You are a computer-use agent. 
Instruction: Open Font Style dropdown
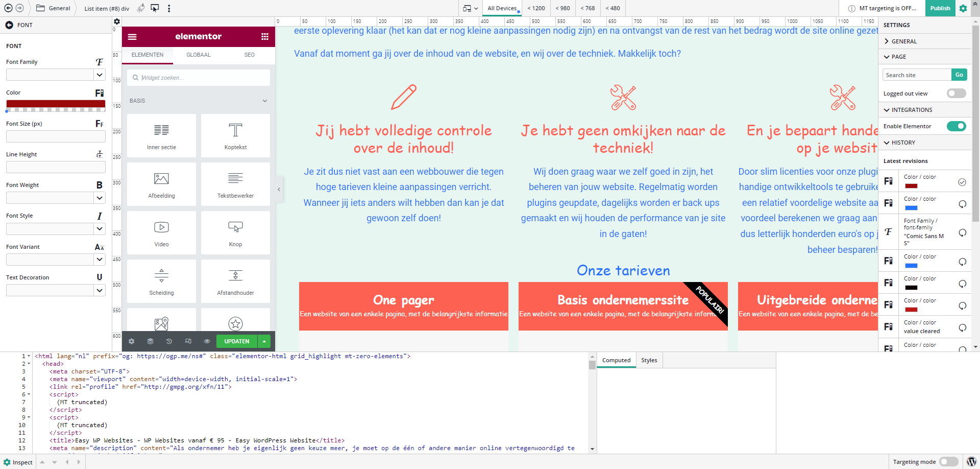point(100,229)
